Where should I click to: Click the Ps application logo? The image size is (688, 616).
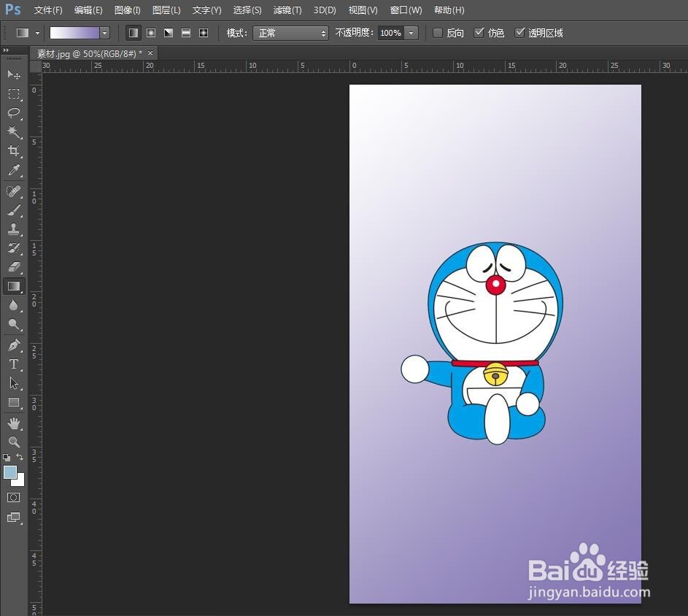(12, 9)
